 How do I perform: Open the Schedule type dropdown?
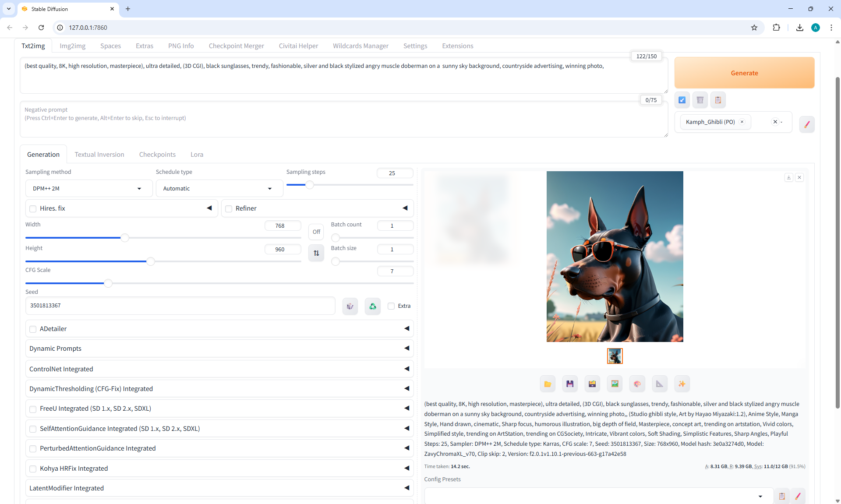[x=219, y=188]
